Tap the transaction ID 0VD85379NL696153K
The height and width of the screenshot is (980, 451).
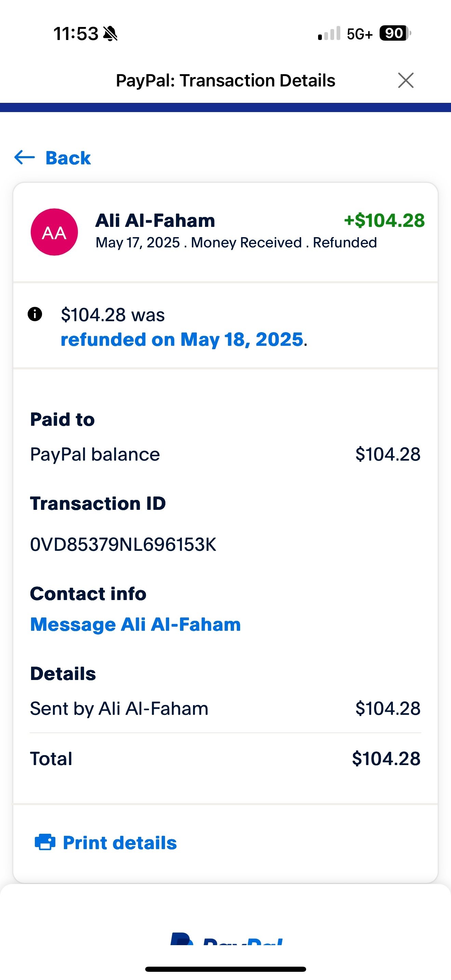pyautogui.click(x=123, y=544)
